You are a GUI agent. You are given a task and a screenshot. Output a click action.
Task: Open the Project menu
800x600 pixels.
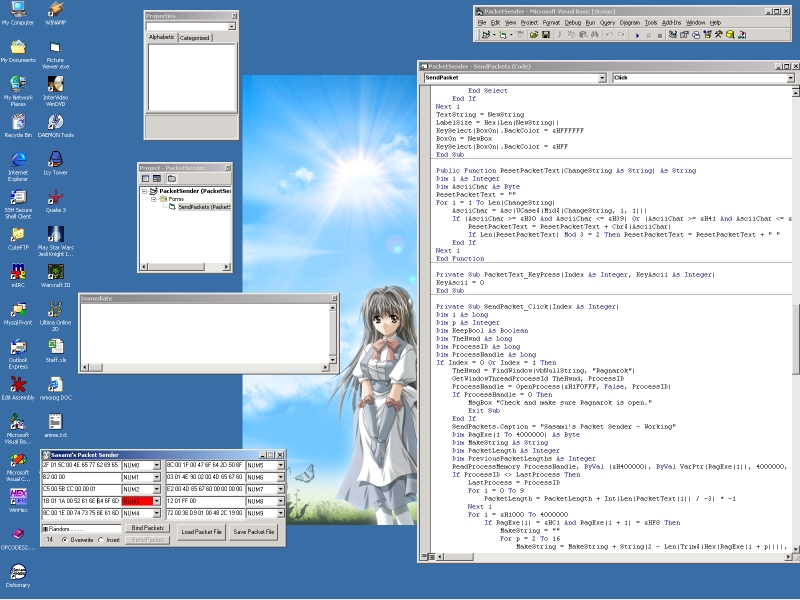point(529,23)
